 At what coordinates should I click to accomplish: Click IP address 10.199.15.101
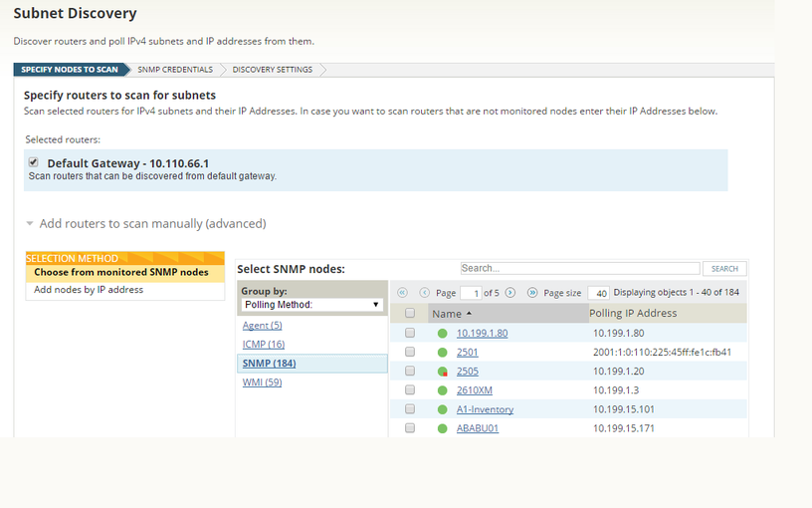624,409
